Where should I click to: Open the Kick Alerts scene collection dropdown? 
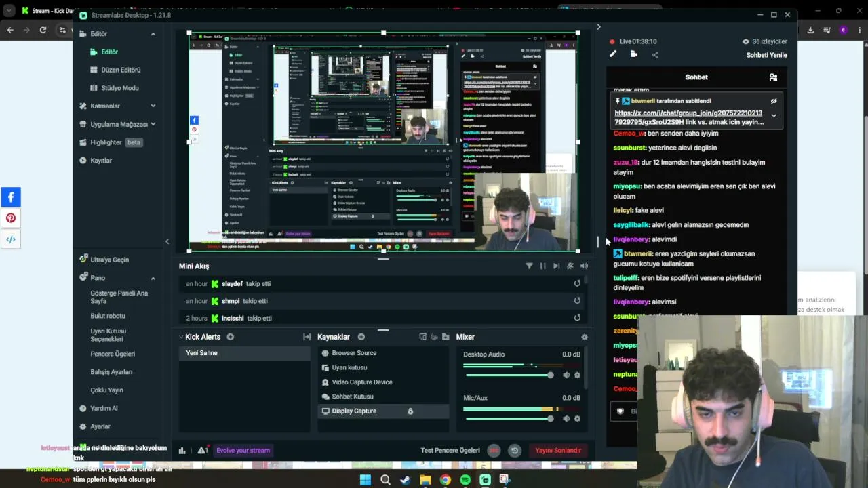[x=181, y=337]
